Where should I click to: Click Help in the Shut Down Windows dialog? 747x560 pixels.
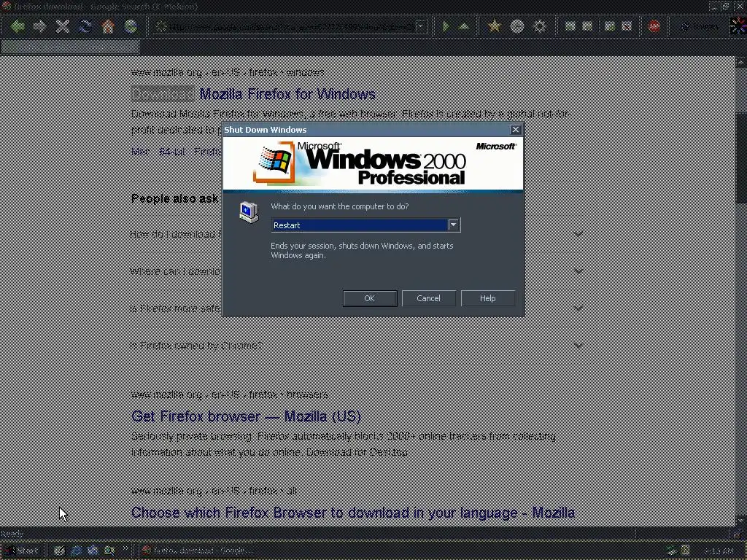(x=487, y=298)
